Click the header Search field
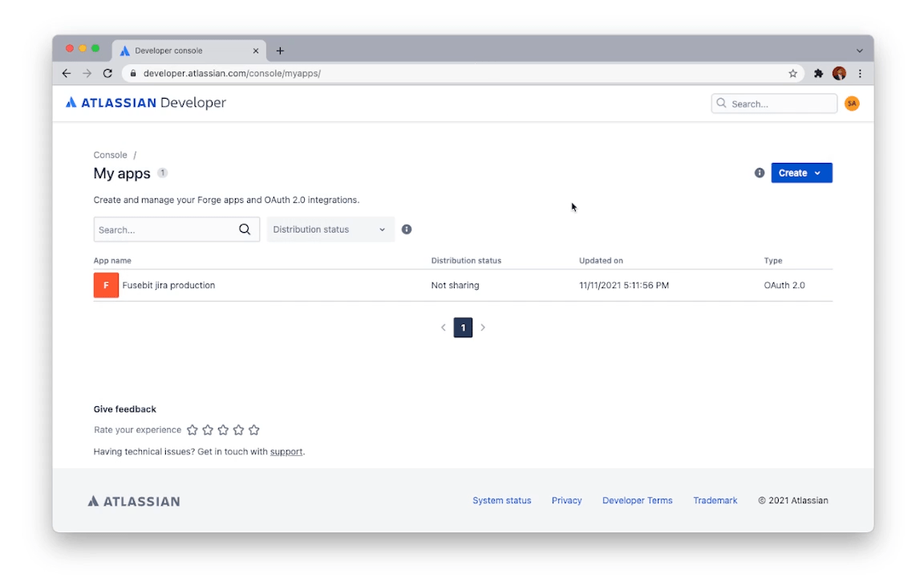 coord(774,104)
